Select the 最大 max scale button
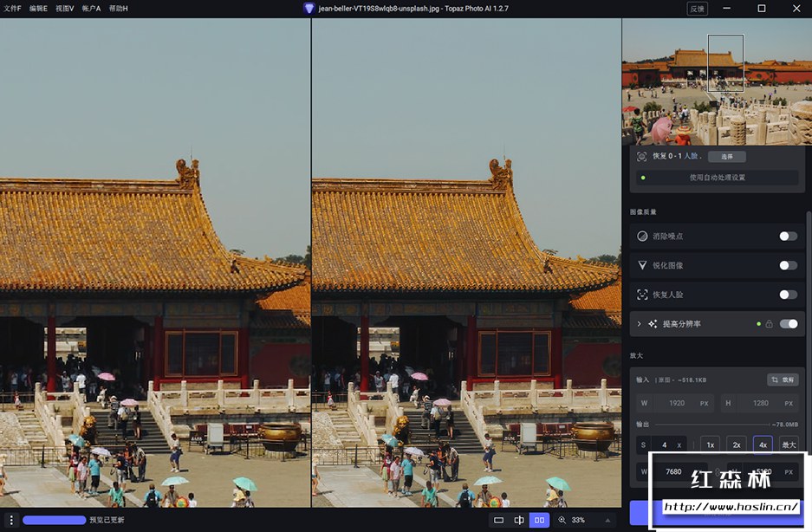The image size is (812, 532). click(789, 445)
